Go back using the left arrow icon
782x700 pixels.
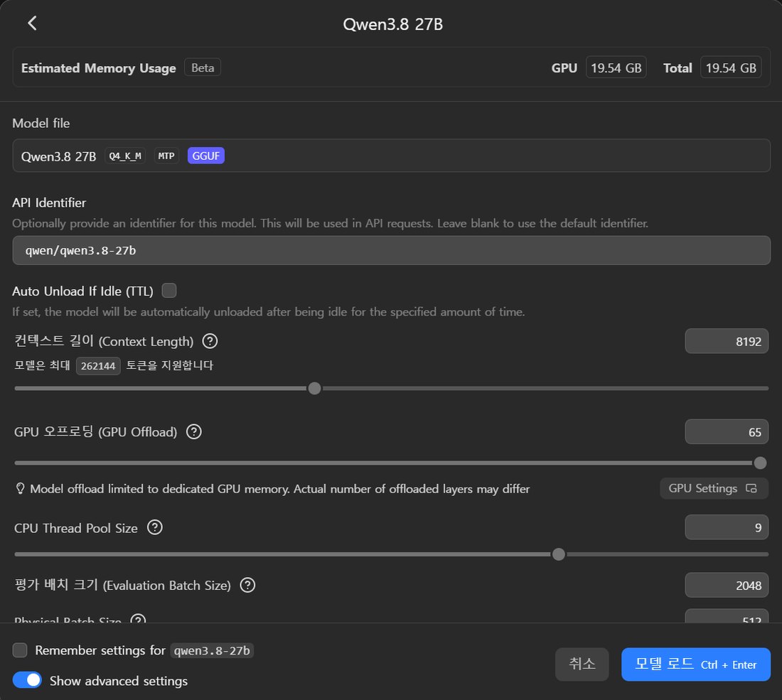pyautogui.click(x=33, y=23)
